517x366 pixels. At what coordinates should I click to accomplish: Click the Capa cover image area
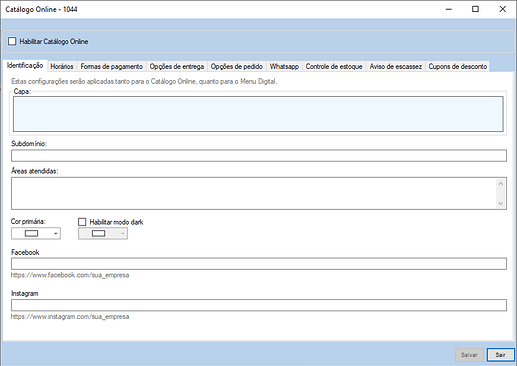258,114
